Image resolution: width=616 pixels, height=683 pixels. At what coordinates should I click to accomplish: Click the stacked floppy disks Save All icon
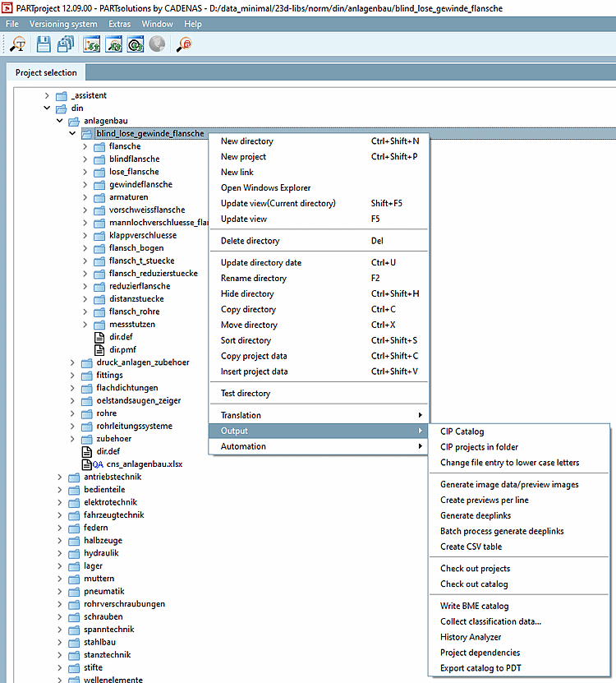pyautogui.click(x=66, y=44)
